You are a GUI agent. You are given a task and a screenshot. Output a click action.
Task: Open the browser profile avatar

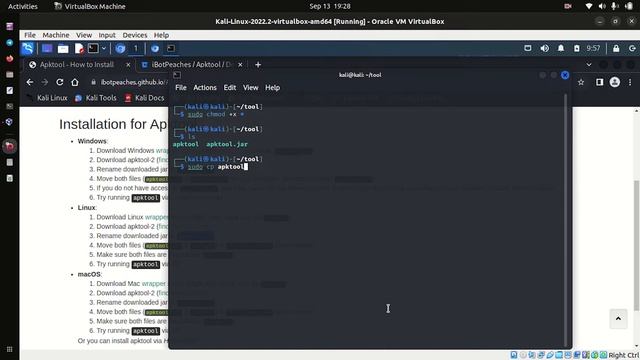[x=615, y=82]
